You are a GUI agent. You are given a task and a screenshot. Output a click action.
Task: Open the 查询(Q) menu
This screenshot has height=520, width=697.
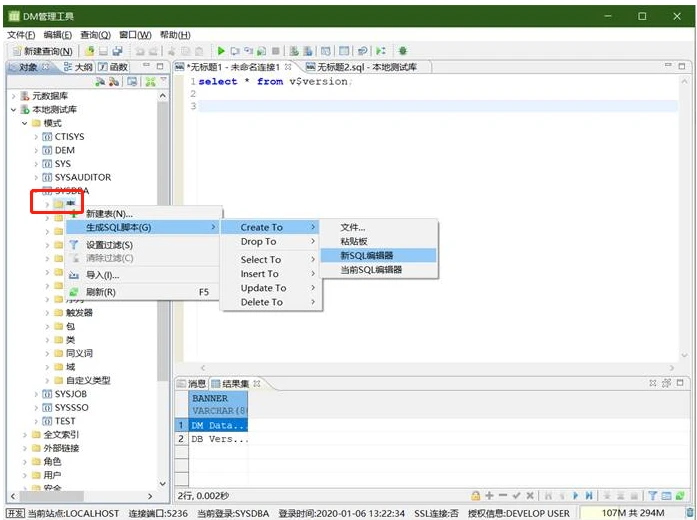(x=95, y=35)
